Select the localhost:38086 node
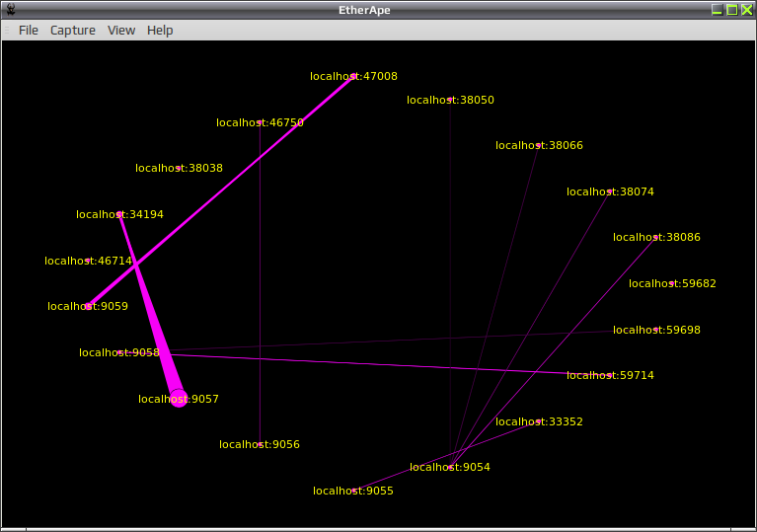The height and width of the screenshot is (532, 757). pyautogui.click(x=656, y=237)
